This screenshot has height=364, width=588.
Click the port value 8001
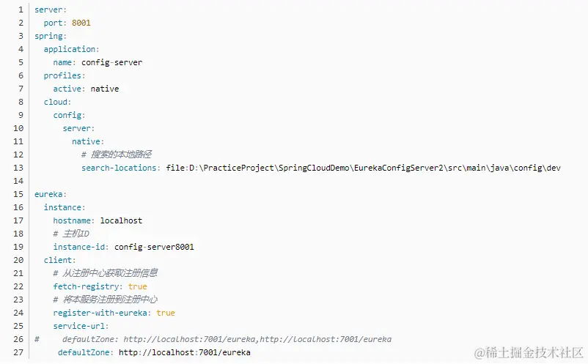tap(81, 23)
